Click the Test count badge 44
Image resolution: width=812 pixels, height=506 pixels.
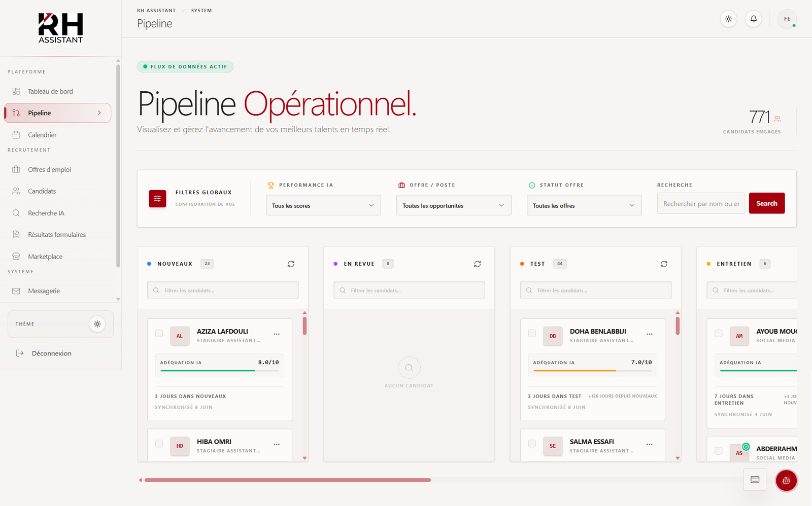(x=560, y=264)
